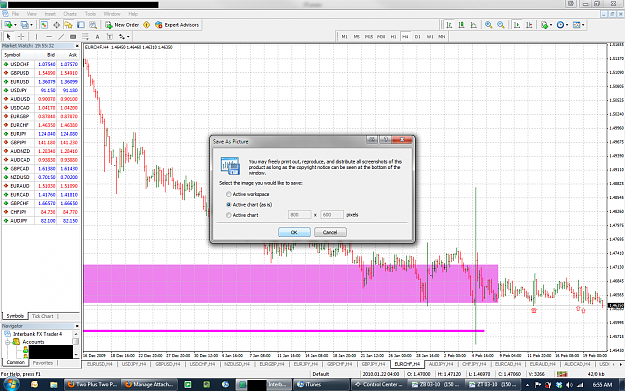Select the H1 timeframe button
The width and height of the screenshot is (625, 391).
(393, 37)
